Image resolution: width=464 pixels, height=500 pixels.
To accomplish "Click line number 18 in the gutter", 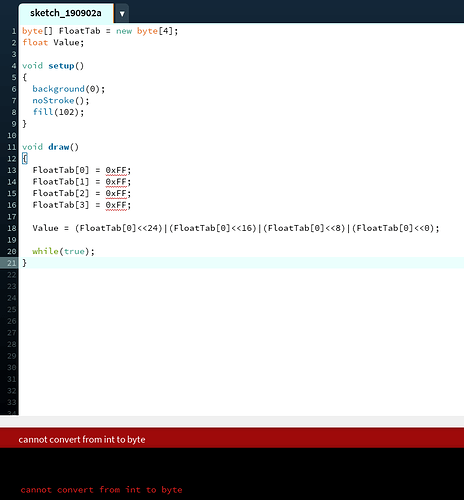I will (x=12, y=228).
